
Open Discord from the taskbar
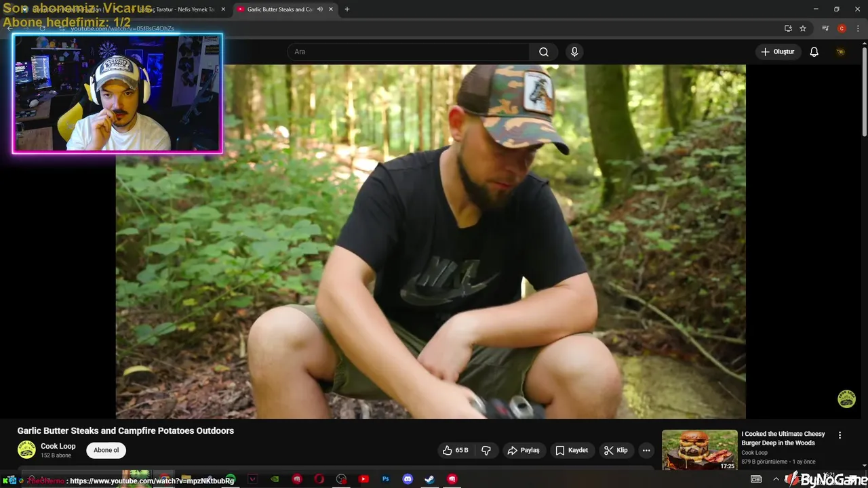coord(408,479)
